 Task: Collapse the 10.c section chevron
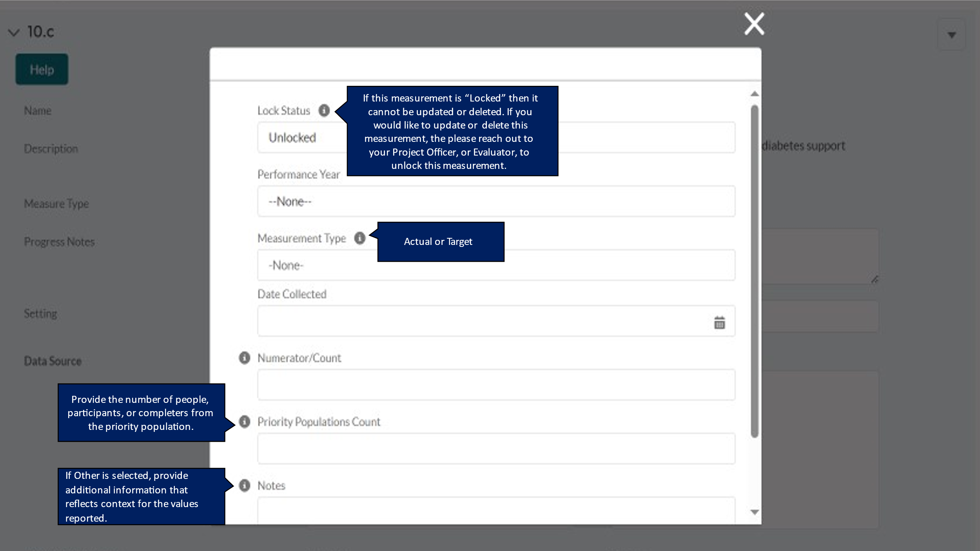coord(14,32)
